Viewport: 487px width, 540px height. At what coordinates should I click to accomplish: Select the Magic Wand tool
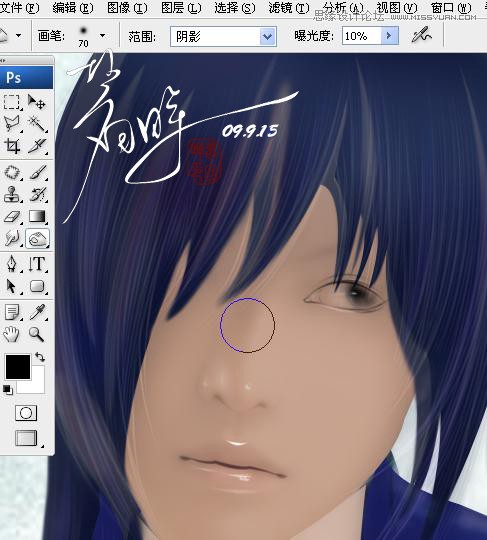37,124
